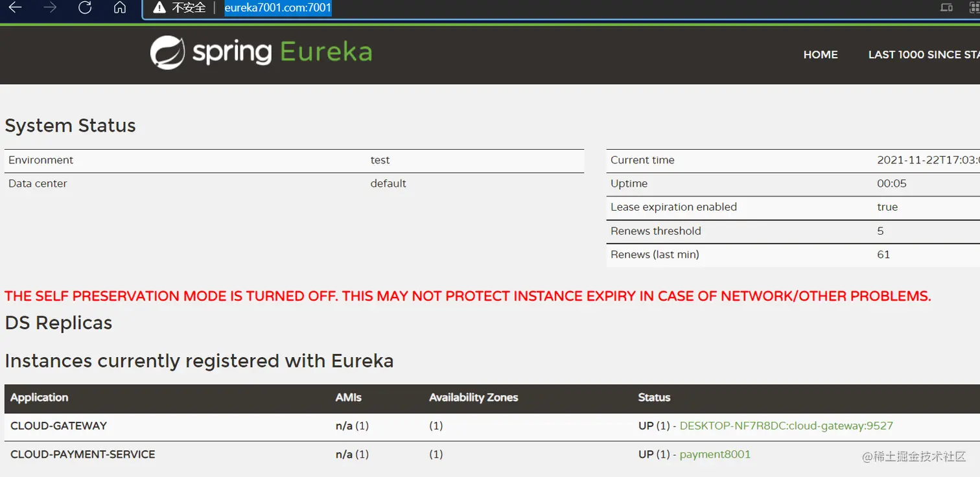
Task: Click the lease expiration value true
Action: [x=887, y=207]
